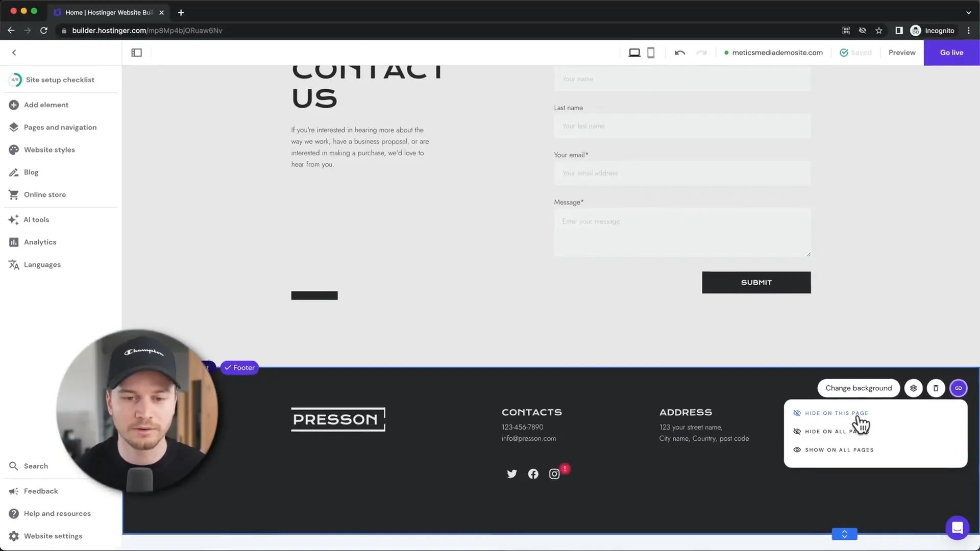980x551 pixels.
Task: Toggle Hide on this page option
Action: pyautogui.click(x=837, y=413)
